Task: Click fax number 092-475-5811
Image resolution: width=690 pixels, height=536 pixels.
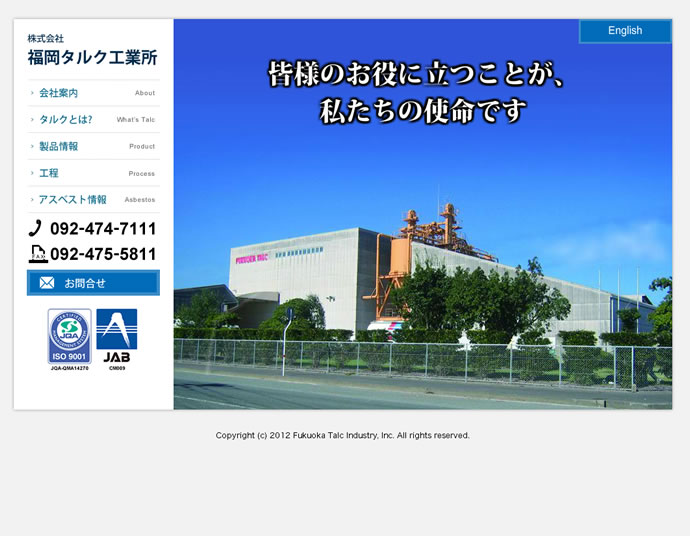Action: 103,254
